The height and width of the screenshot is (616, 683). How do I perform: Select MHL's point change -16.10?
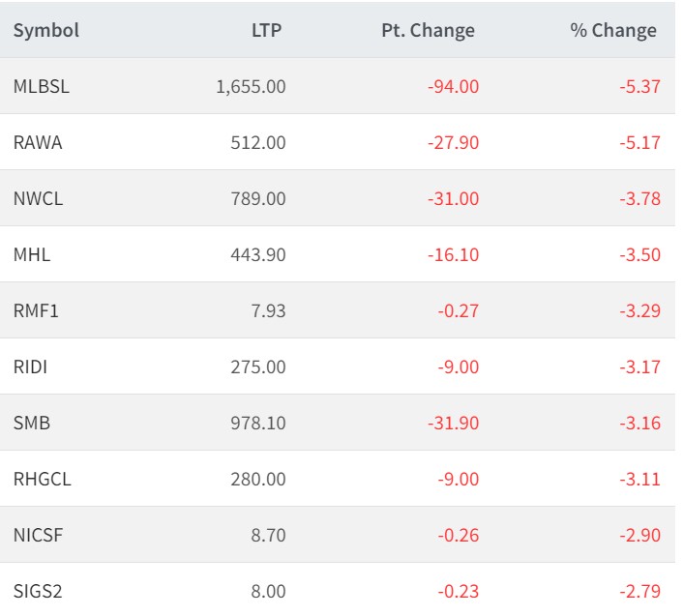coord(453,254)
